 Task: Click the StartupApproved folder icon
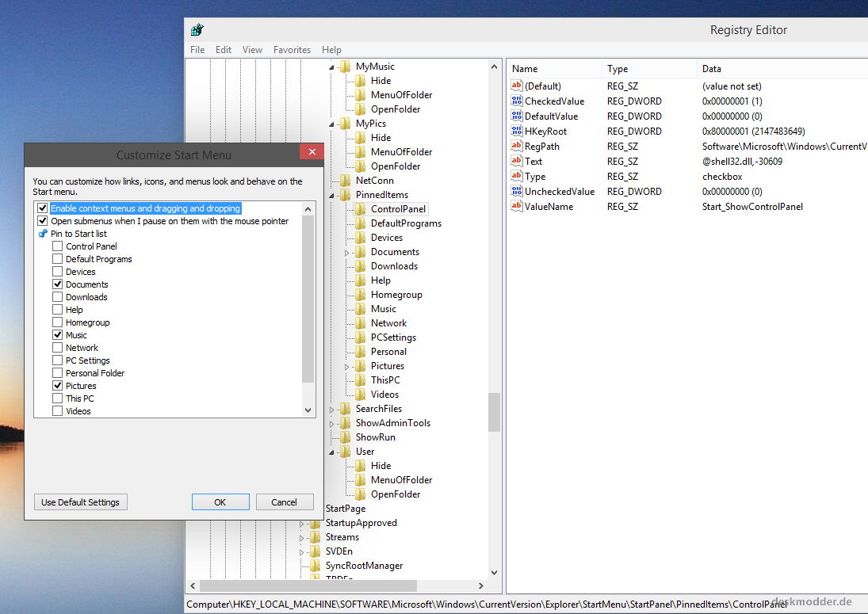pyautogui.click(x=315, y=523)
